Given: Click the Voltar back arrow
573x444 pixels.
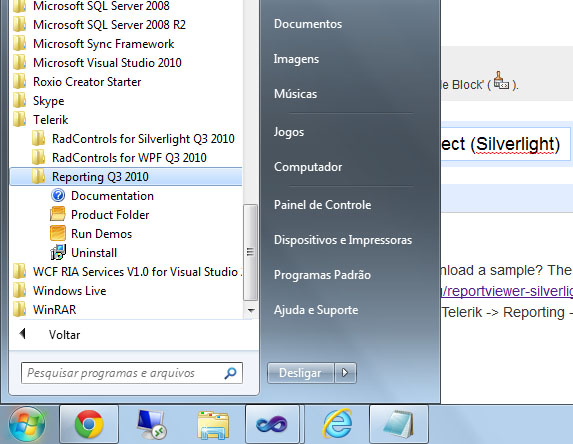Looking at the screenshot, I should point(23,333).
